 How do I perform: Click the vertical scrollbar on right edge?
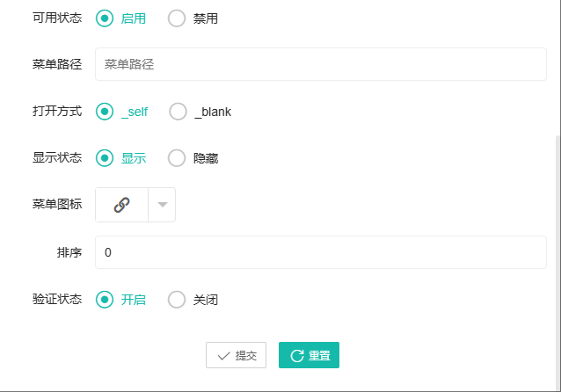tap(557, 263)
